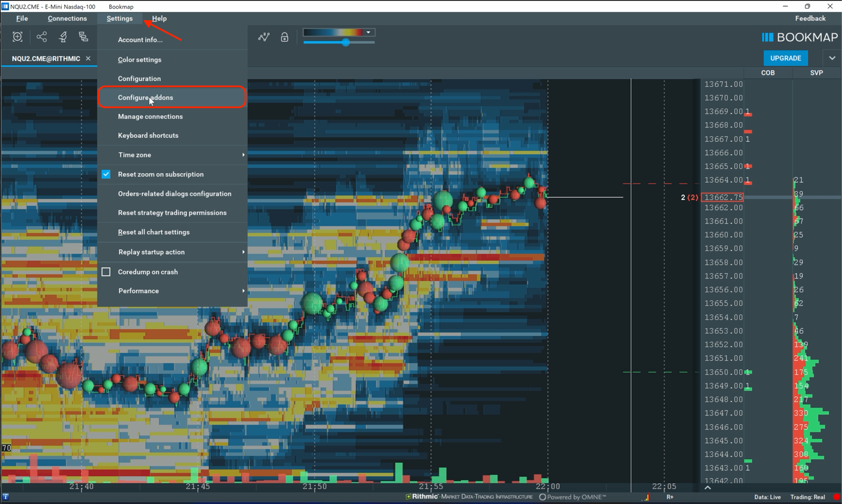The image size is (842, 504).
Task: Click the SVP column header
Action: coord(816,73)
